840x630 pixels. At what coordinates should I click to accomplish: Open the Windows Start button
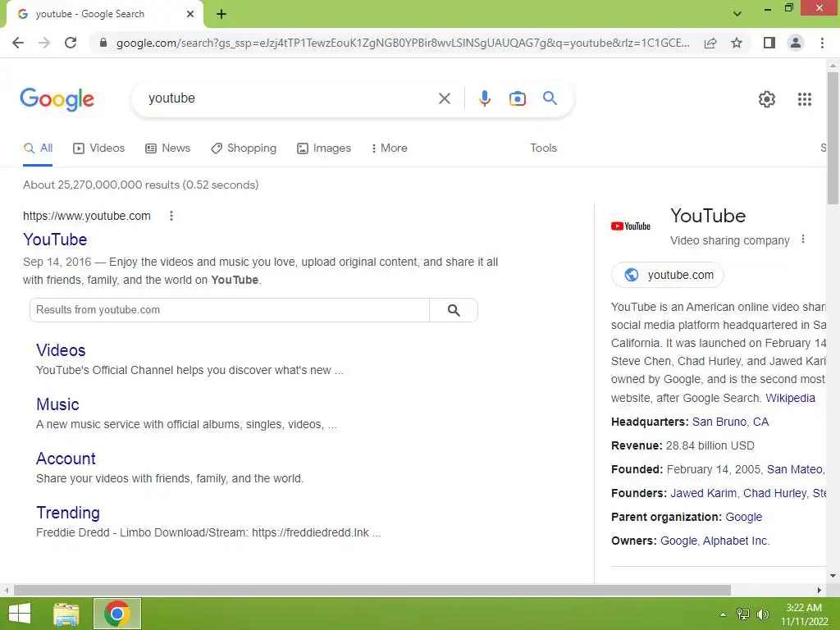(x=20, y=614)
